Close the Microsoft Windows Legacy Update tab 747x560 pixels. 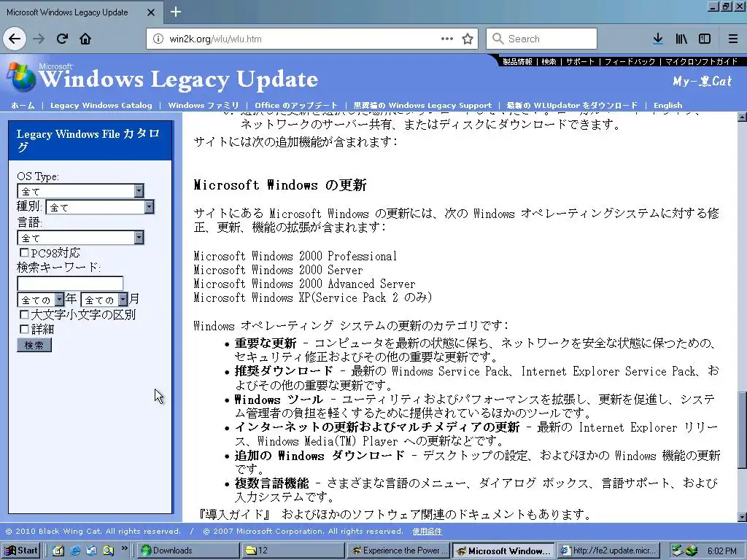pyautogui.click(x=151, y=12)
